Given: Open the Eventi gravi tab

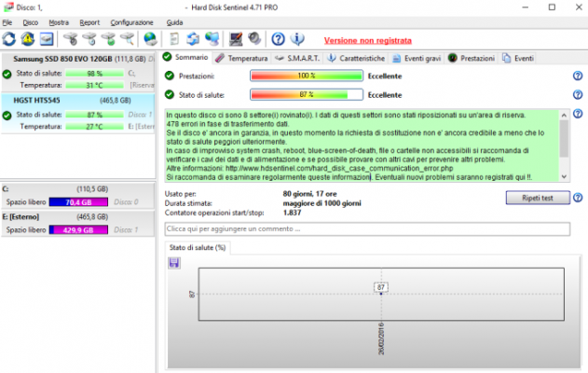Looking at the screenshot, I should coord(417,59).
